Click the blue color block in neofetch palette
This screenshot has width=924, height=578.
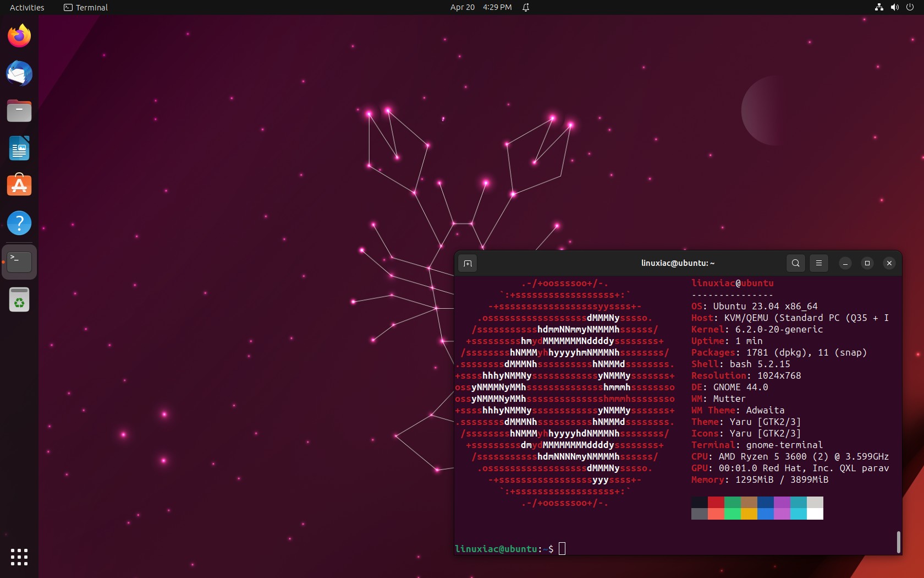[x=766, y=502]
